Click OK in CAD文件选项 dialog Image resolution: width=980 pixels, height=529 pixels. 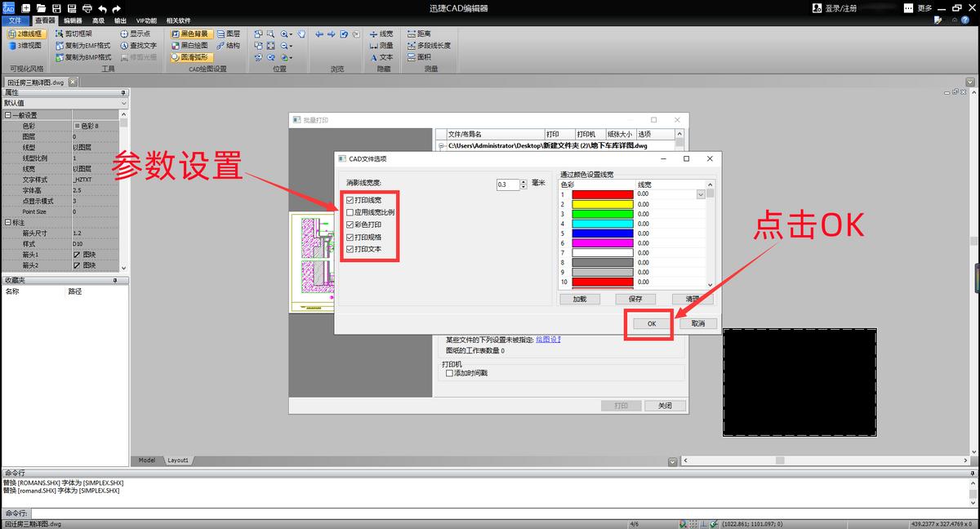tap(652, 324)
